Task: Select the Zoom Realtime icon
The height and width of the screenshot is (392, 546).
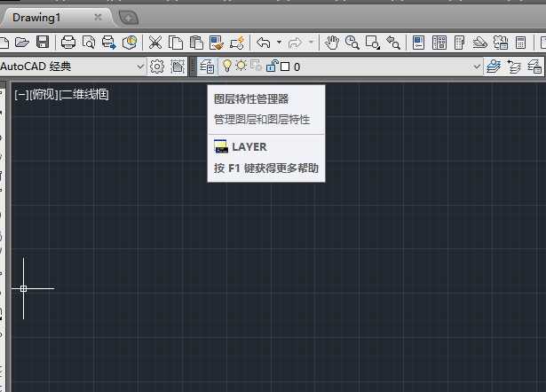Action: [x=352, y=43]
